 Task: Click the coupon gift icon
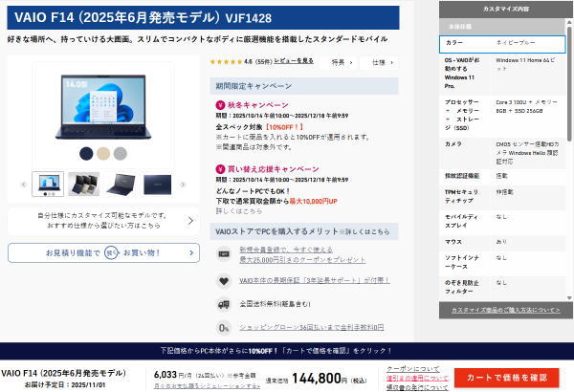pos(222,254)
